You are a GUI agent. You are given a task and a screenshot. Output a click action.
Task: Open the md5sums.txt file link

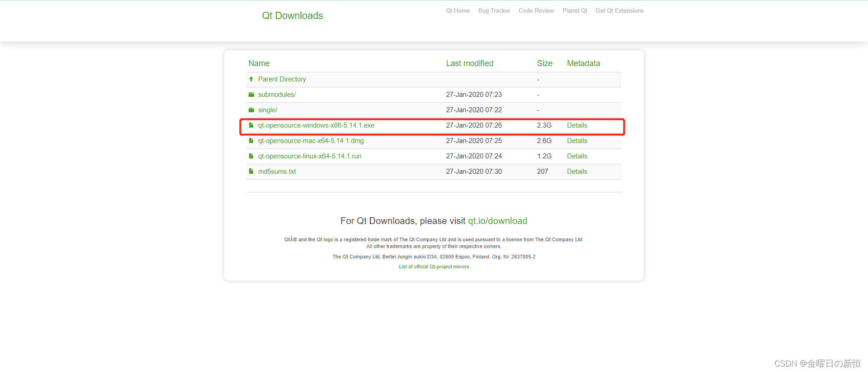click(277, 172)
